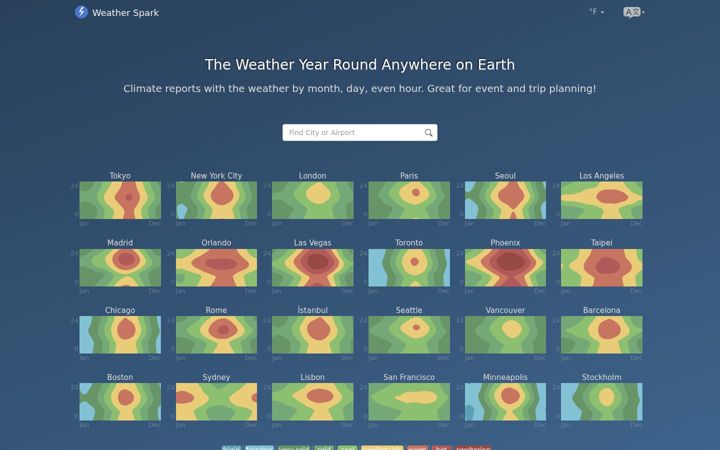The image size is (720, 450).
Task: Select the Taipei city link
Action: [602, 243]
